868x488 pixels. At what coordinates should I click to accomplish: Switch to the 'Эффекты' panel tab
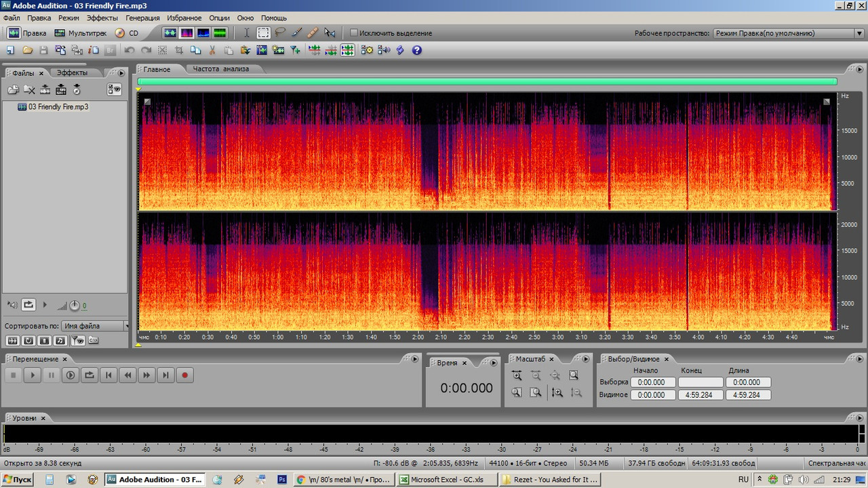point(72,73)
